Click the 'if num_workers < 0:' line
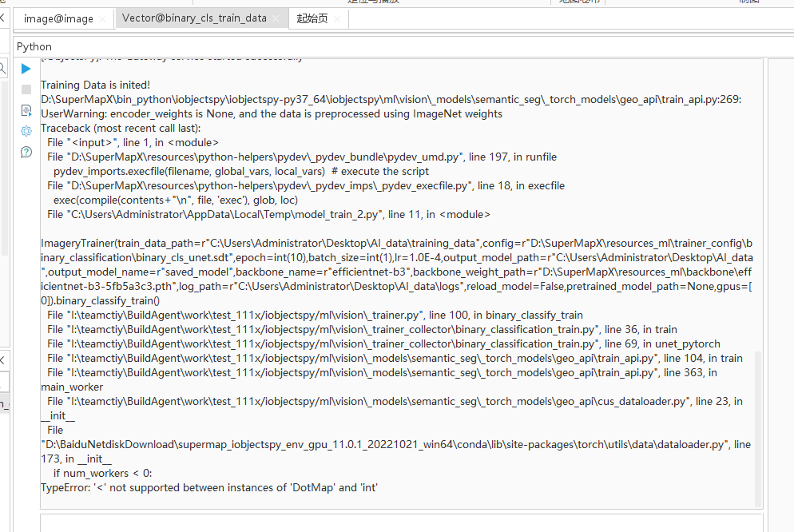The image size is (794, 532). pyautogui.click(x=103, y=473)
